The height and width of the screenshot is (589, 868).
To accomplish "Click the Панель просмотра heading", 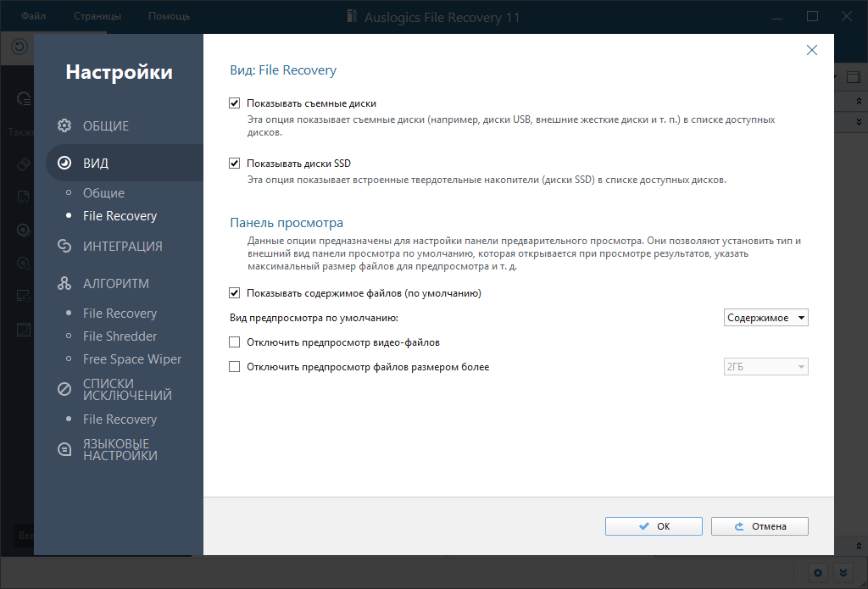I will [x=287, y=223].
